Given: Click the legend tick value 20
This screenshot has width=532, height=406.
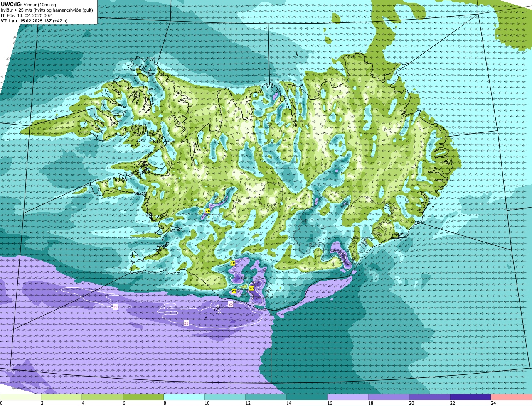Looking at the screenshot, I should [411, 403].
